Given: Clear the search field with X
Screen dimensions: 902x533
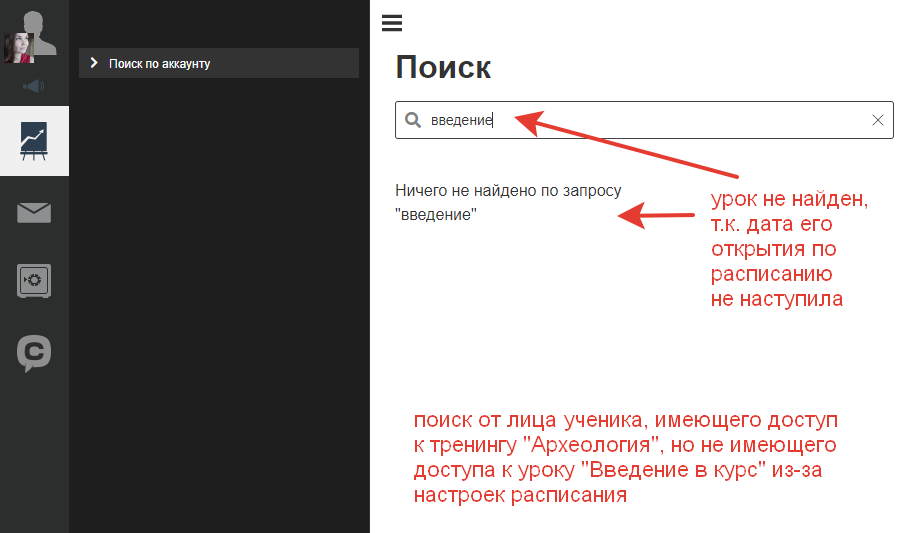Looking at the screenshot, I should click(x=878, y=120).
